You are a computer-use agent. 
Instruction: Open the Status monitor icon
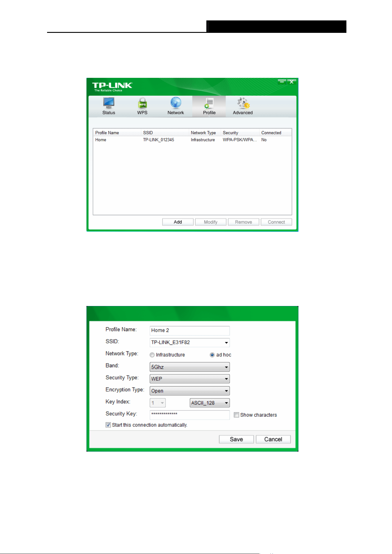(x=109, y=103)
